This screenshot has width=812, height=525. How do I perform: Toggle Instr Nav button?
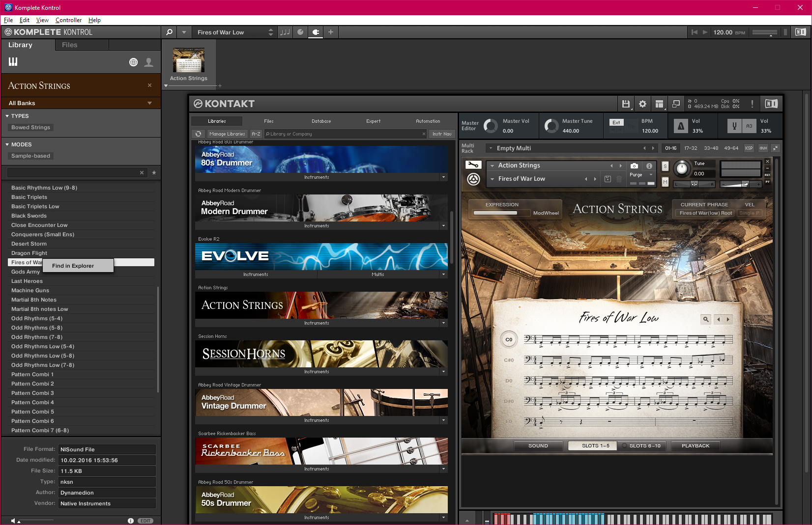click(x=442, y=134)
